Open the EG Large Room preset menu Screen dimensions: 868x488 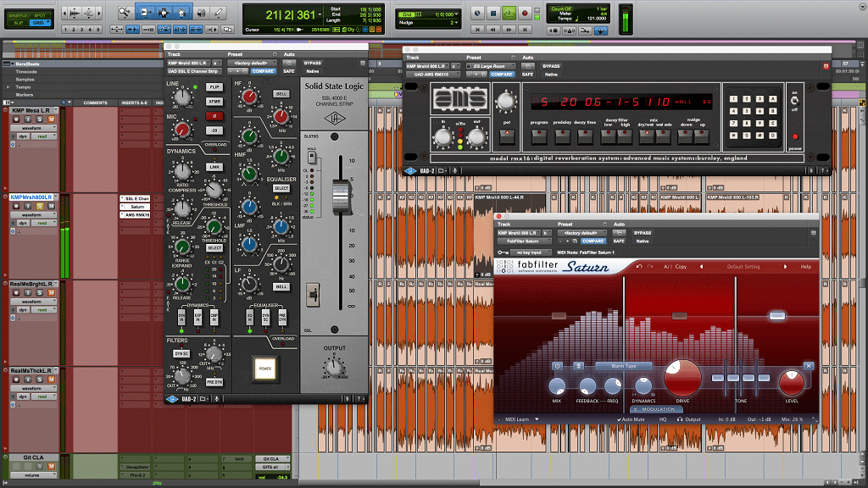coord(491,66)
